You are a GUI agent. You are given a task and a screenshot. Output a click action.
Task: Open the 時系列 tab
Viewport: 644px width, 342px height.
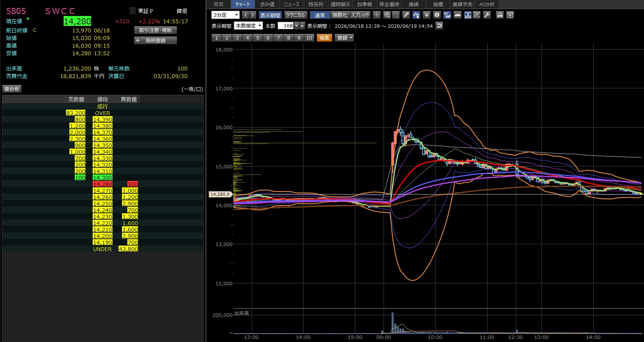coord(316,4)
